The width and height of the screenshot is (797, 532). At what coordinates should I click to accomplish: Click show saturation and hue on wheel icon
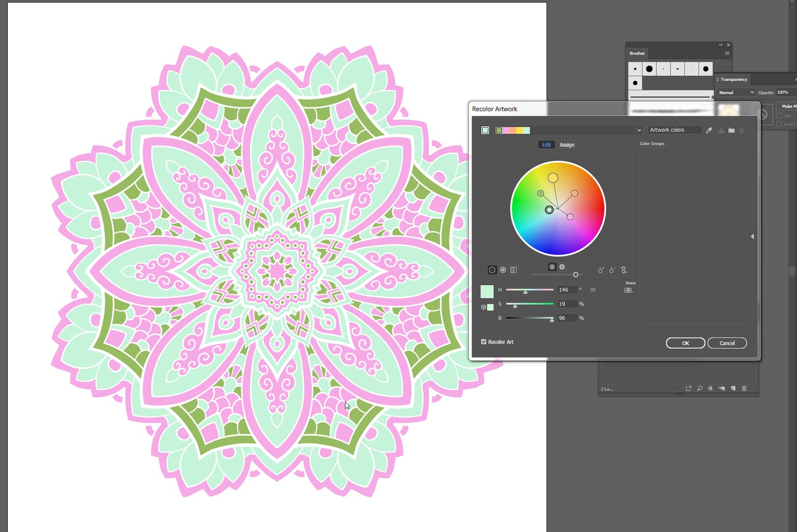coord(552,267)
